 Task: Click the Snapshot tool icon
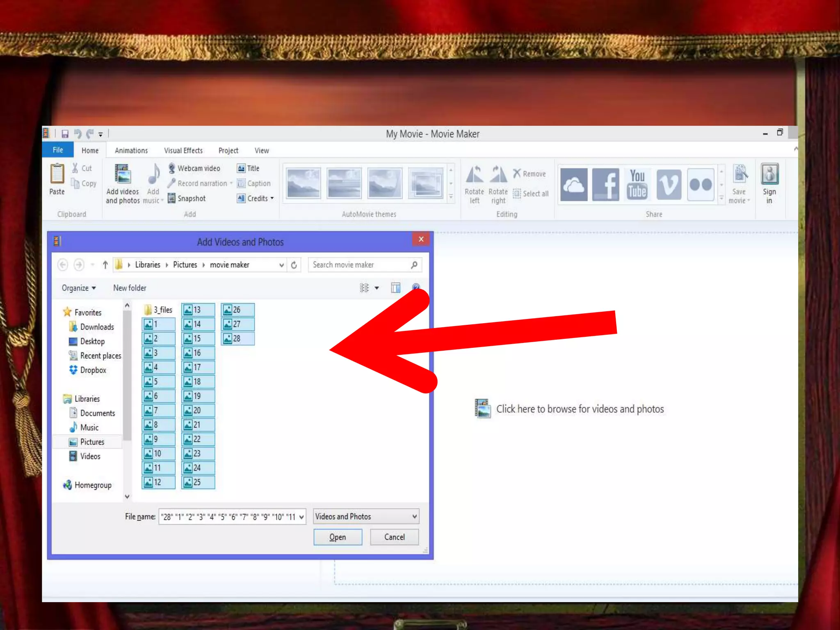click(172, 199)
